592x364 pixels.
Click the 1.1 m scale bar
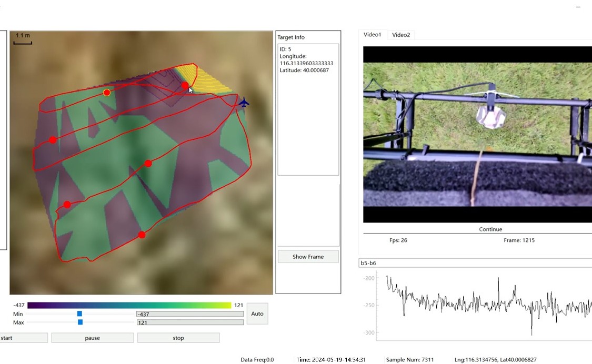coord(23,39)
